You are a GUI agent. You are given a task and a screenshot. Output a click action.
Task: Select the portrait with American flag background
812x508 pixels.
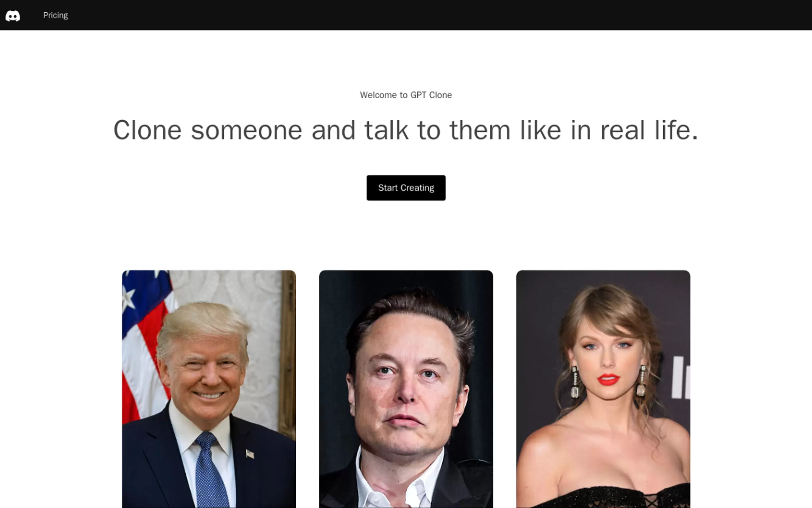tap(209, 389)
